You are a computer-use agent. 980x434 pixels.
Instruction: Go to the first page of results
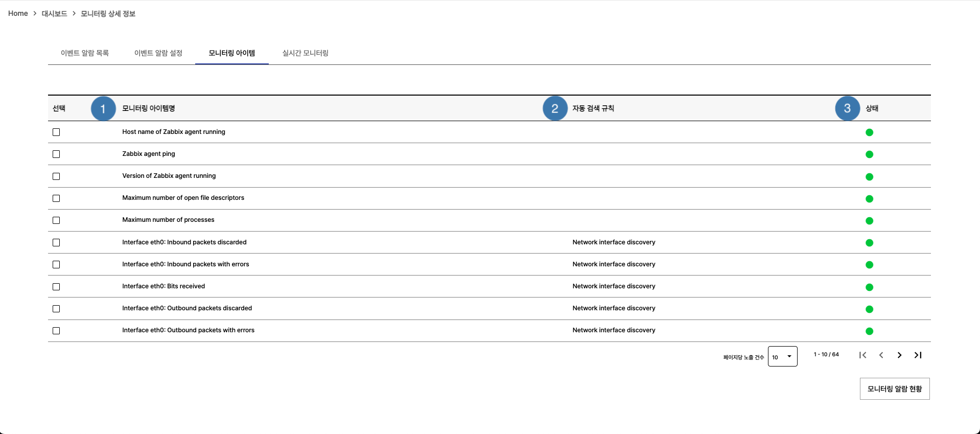pos(862,355)
